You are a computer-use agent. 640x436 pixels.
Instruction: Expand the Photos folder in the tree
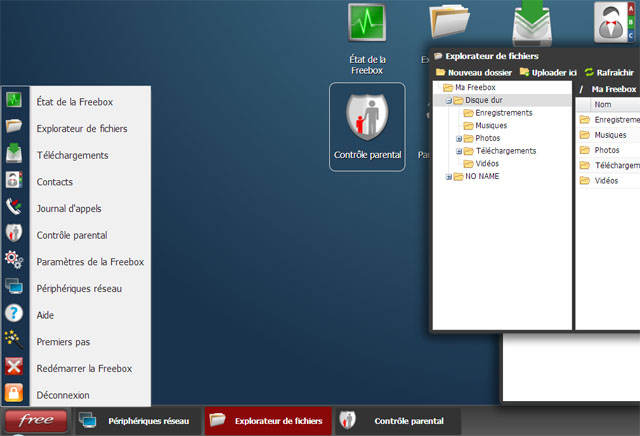tap(459, 139)
